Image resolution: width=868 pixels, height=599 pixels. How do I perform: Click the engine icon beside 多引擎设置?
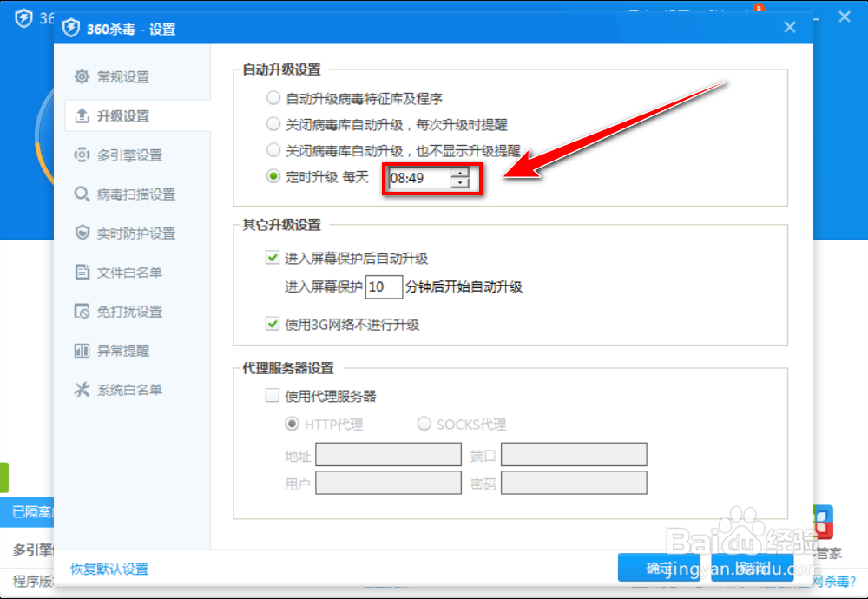pyautogui.click(x=82, y=155)
